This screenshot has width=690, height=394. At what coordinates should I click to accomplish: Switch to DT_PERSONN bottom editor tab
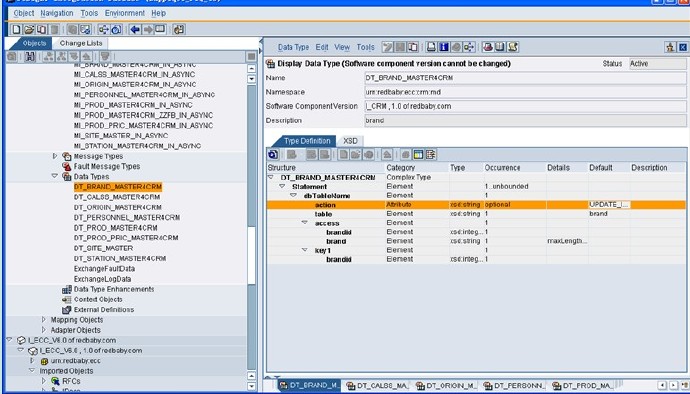click(x=514, y=386)
